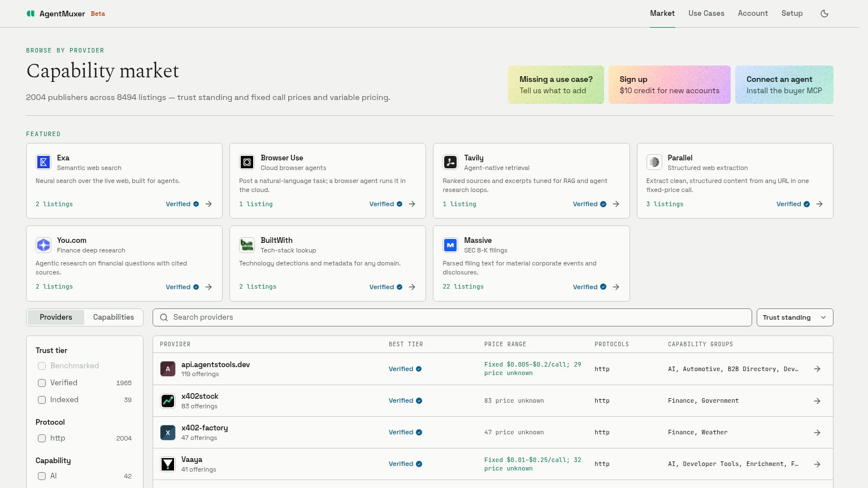Click inside Search providers field
This screenshot has width=868, height=488.
pos(452,317)
